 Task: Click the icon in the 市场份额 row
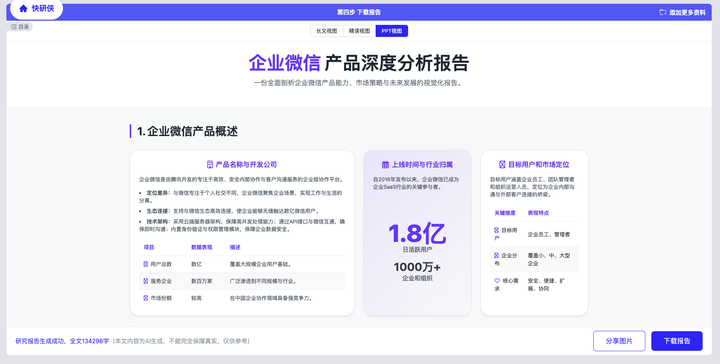(x=146, y=298)
